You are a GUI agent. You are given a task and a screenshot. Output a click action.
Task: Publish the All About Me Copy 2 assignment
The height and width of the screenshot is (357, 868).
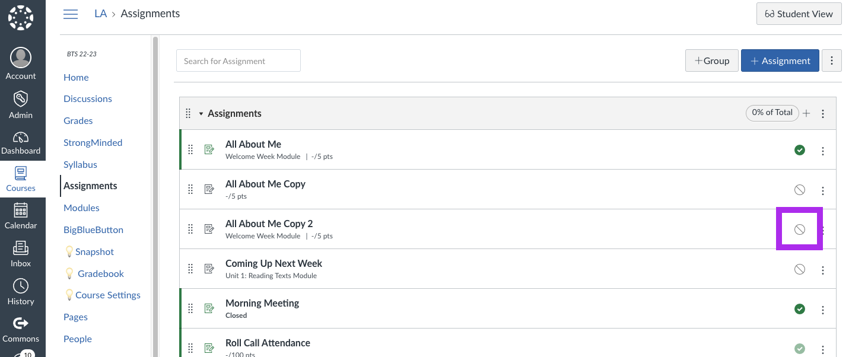coord(800,230)
